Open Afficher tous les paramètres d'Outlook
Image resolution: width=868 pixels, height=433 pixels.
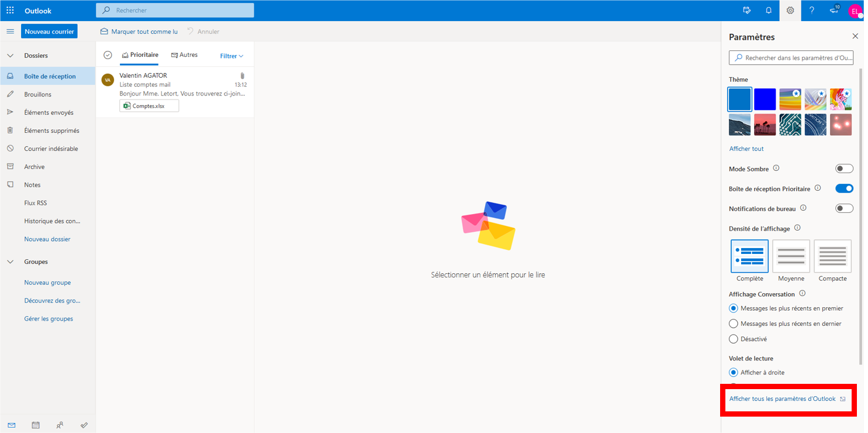pyautogui.click(x=787, y=399)
